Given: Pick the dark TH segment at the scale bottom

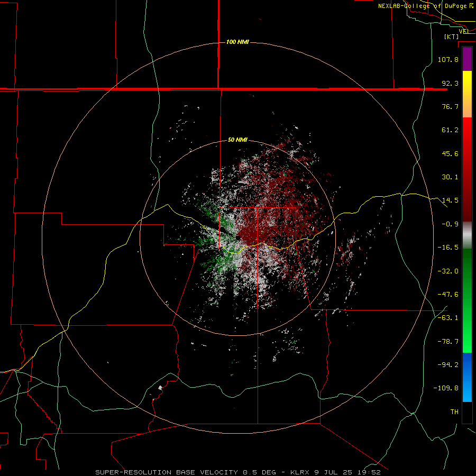Looking at the screenshot, I should tap(467, 412).
